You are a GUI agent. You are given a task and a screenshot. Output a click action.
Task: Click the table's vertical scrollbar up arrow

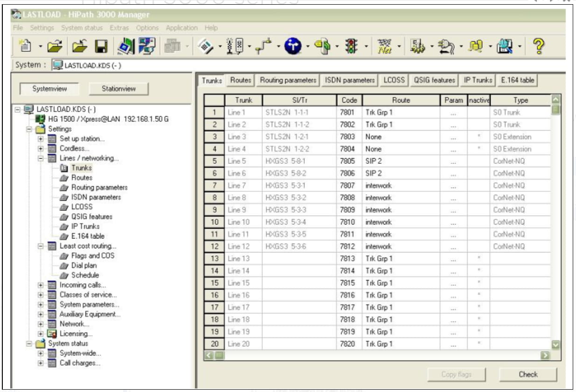click(x=555, y=98)
